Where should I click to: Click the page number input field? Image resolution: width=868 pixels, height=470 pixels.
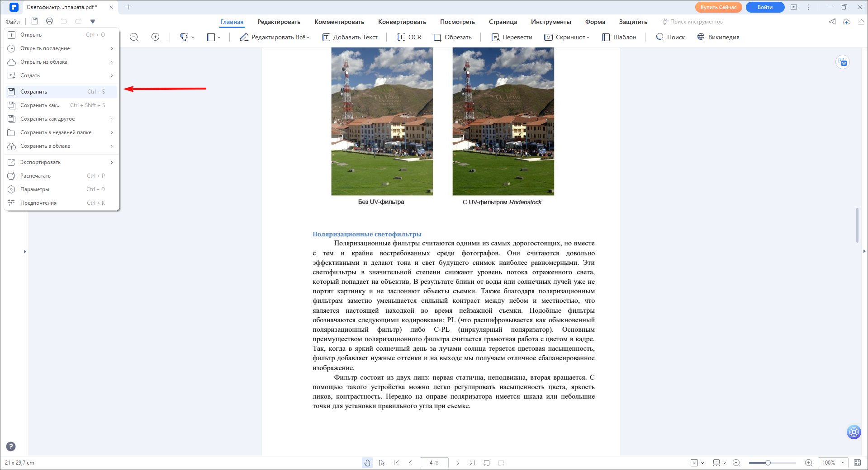tap(434, 463)
